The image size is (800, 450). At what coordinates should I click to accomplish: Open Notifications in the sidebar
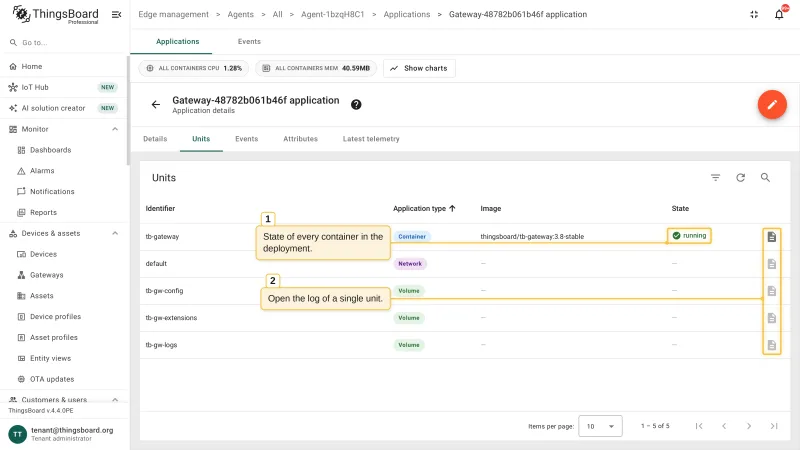pyautogui.click(x=63, y=192)
